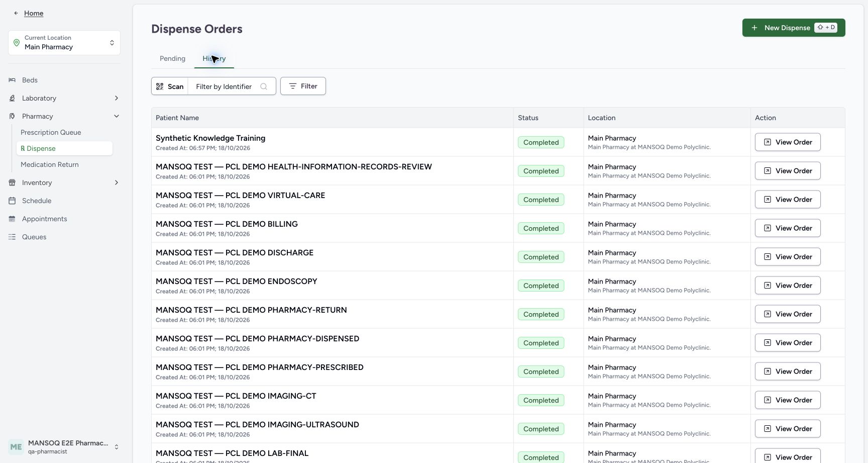Click patient name PCL DEMO HEALTH-INFORMATION-RECORDS-REVIEW
The image size is (868, 463).
(x=294, y=167)
